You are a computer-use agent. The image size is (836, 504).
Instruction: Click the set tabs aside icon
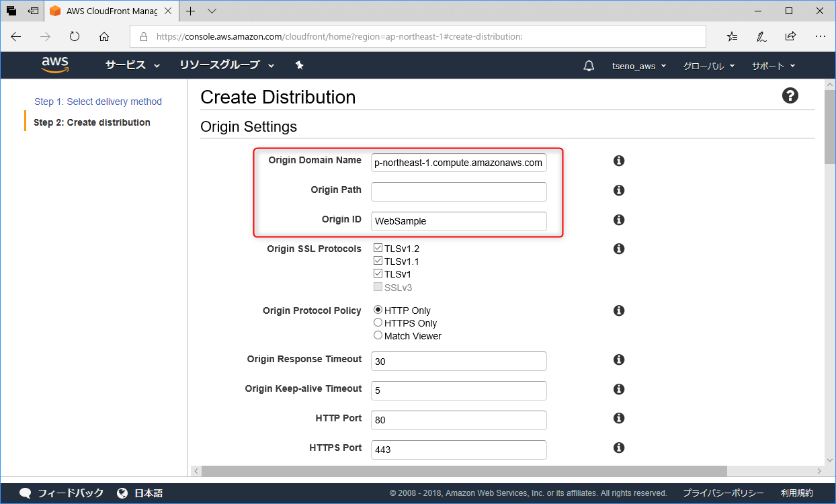coord(33,11)
